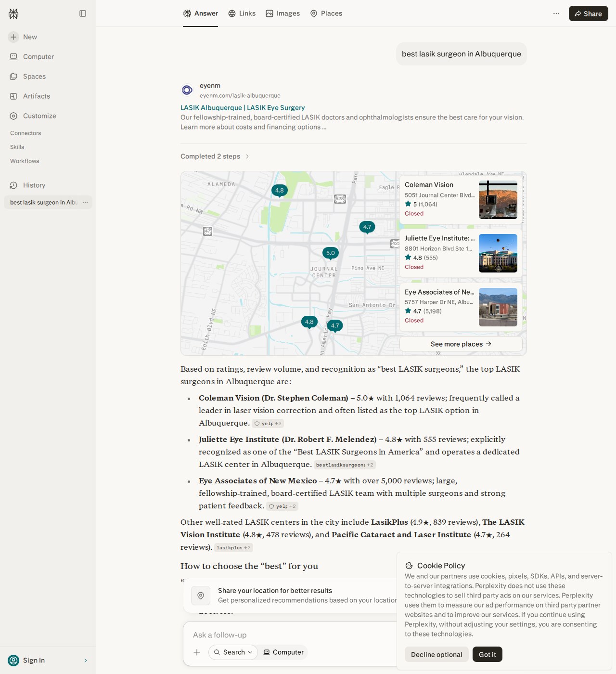This screenshot has width=616, height=674.
Task: Click the Coleman Vision photo thumbnail
Action: tap(498, 200)
